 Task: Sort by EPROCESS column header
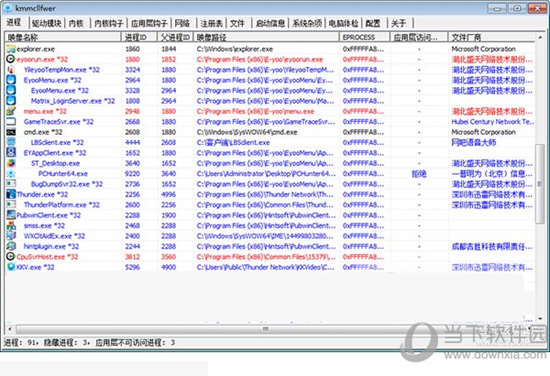coord(365,37)
